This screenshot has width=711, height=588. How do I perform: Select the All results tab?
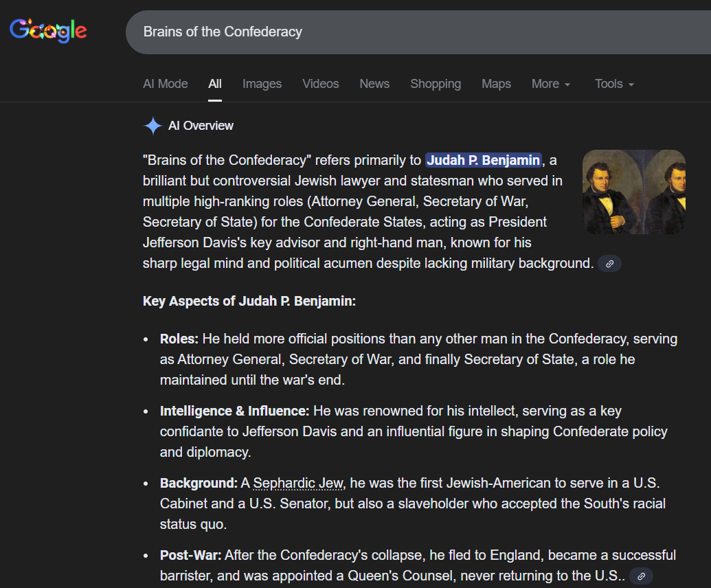coord(215,84)
